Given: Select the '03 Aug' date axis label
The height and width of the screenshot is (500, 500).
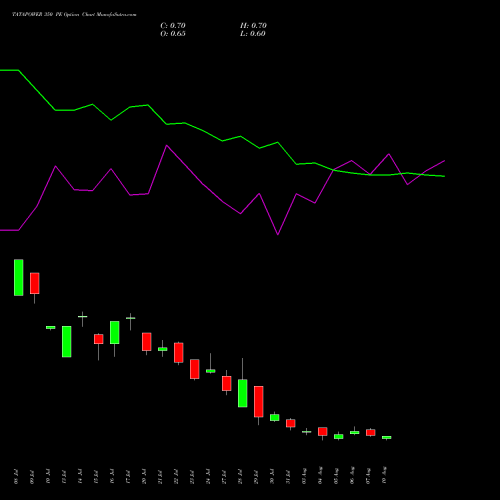Looking at the screenshot, I should (304, 476).
